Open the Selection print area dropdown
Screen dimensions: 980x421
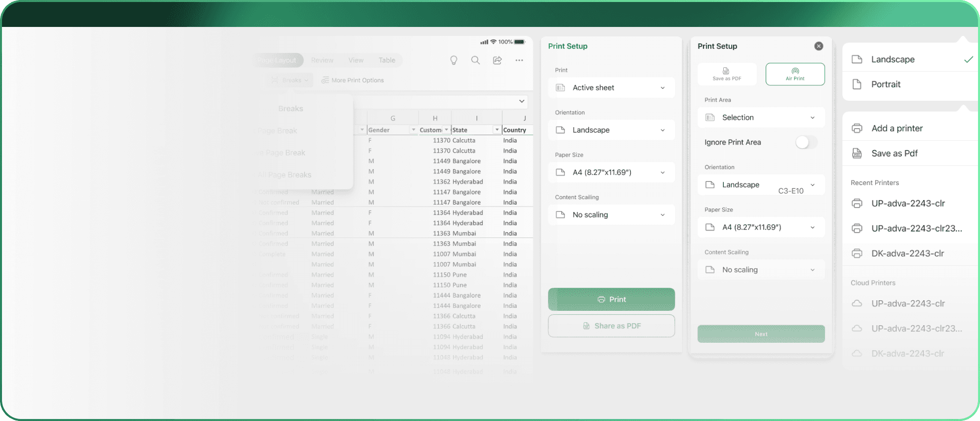point(761,118)
